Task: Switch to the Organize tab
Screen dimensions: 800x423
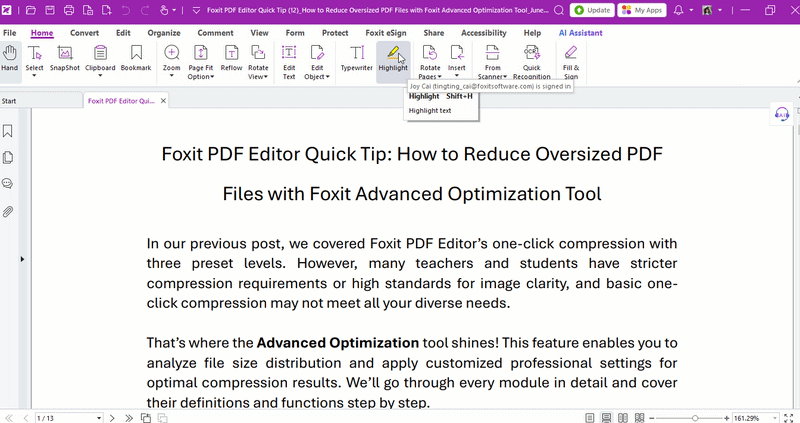Action: (x=164, y=33)
